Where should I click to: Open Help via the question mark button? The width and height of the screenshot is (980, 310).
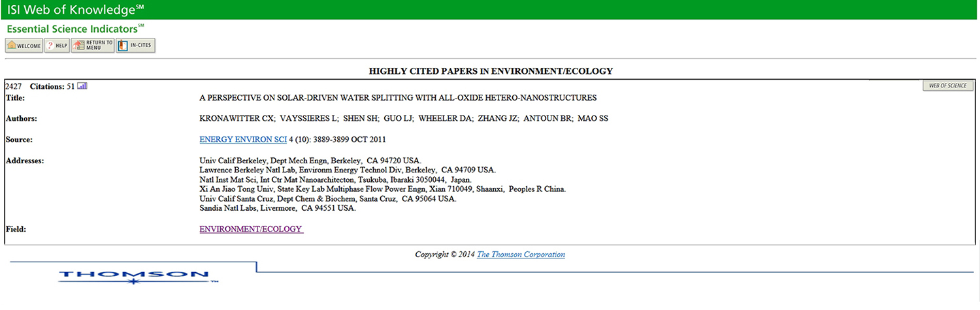pyautogui.click(x=57, y=46)
